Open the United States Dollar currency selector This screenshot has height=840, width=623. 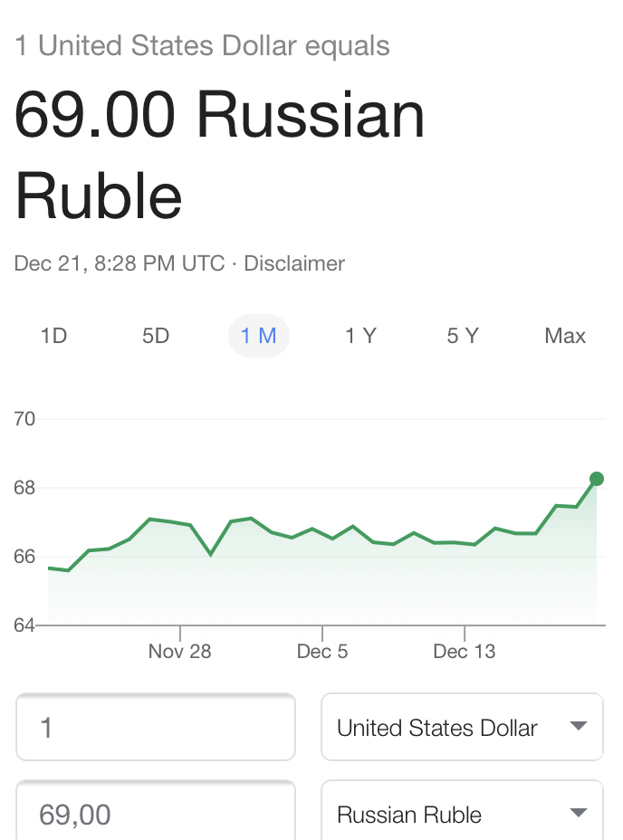[462, 727]
